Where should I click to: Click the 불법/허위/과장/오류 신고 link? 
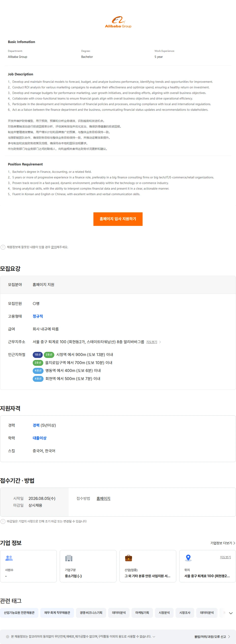point(212,636)
